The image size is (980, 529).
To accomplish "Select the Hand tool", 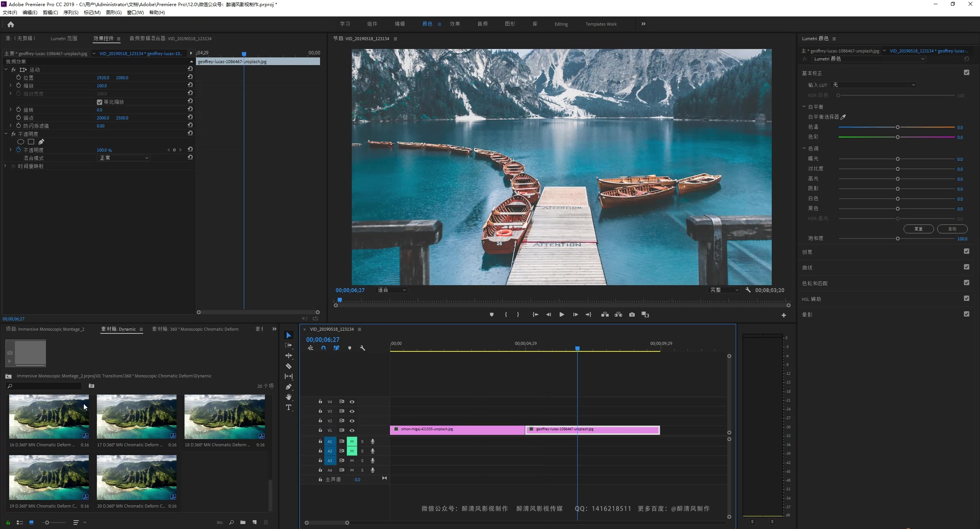I will click(289, 397).
